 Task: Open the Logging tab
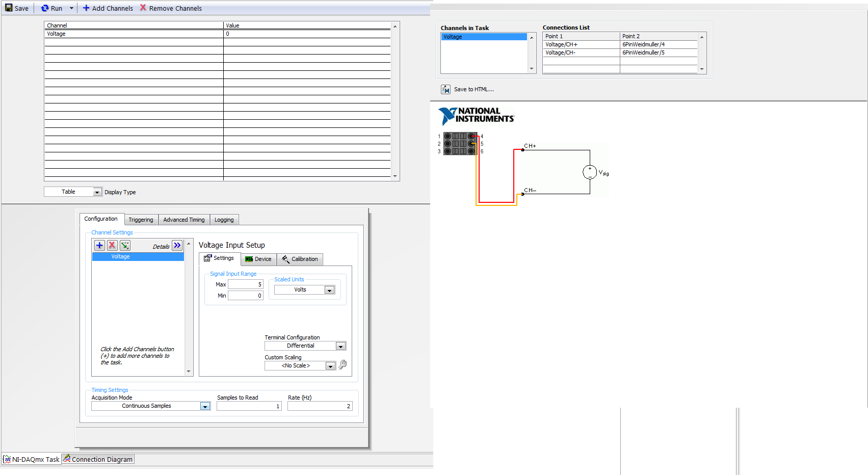[x=224, y=220]
